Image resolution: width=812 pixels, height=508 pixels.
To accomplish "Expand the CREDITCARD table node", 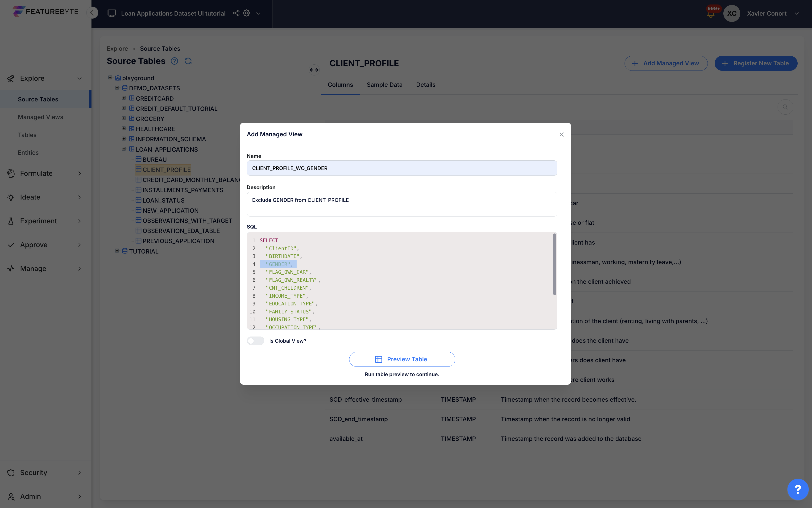I will click(124, 98).
